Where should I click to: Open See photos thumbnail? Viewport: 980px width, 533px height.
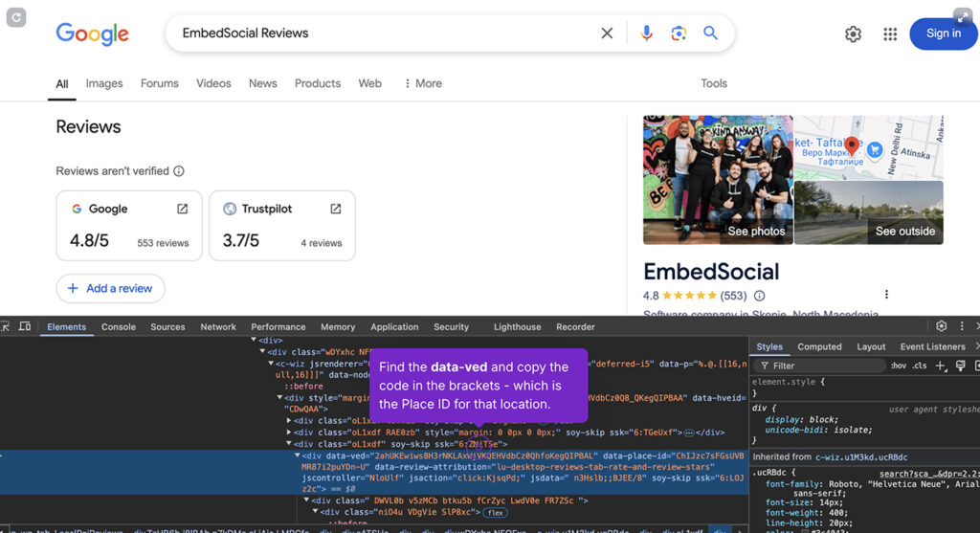tap(718, 179)
